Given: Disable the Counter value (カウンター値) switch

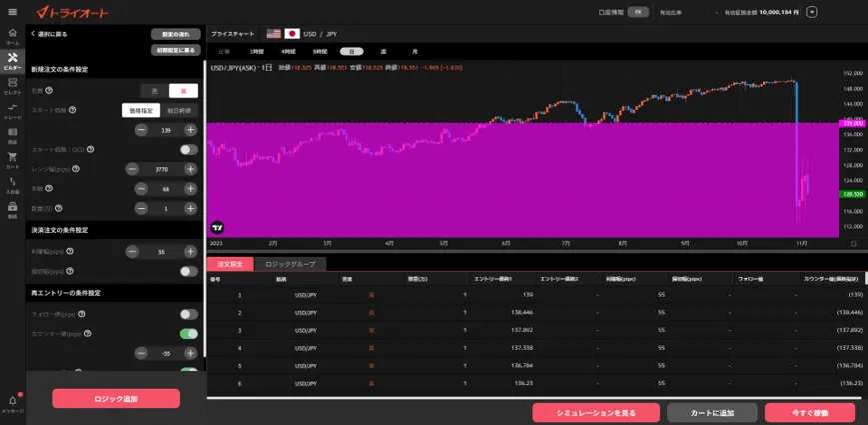Looking at the screenshot, I should (x=188, y=333).
